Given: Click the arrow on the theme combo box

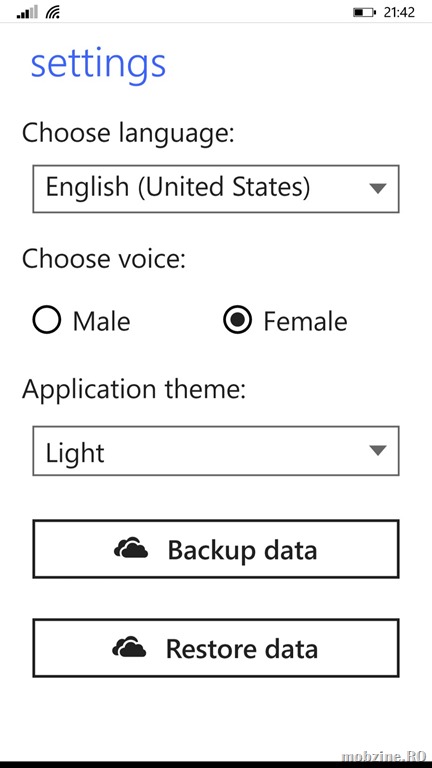Looking at the screenshot, I should [378, 450].
